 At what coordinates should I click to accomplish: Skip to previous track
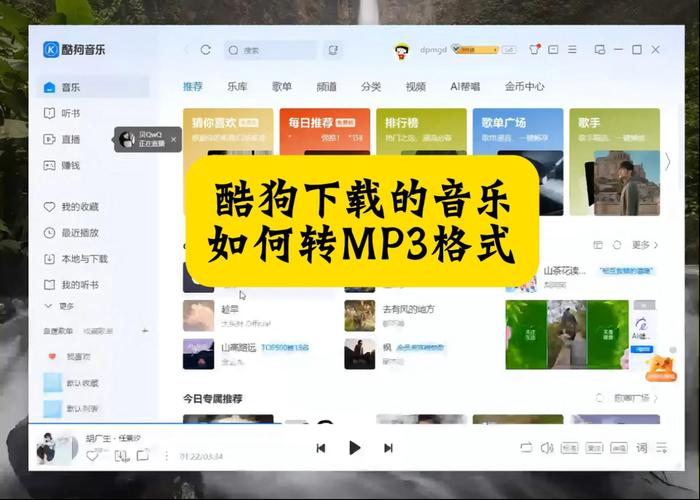click(x=321, y=448)
